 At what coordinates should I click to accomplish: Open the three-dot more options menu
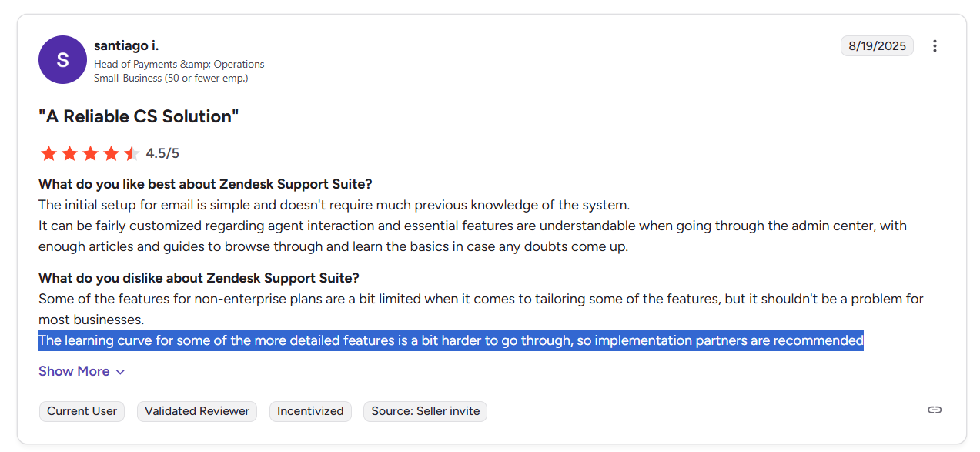click(x=935, y=46)
